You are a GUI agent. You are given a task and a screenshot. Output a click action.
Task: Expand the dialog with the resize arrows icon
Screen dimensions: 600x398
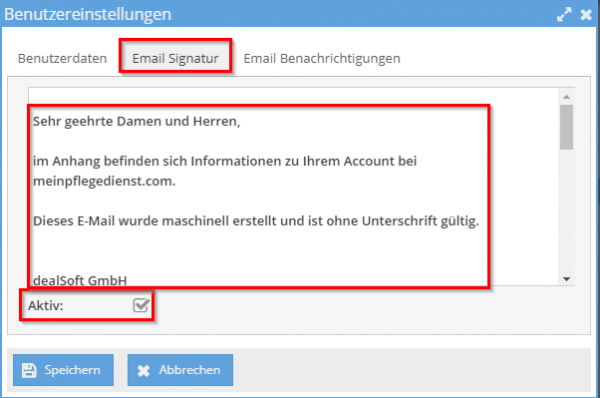(564, 15)
